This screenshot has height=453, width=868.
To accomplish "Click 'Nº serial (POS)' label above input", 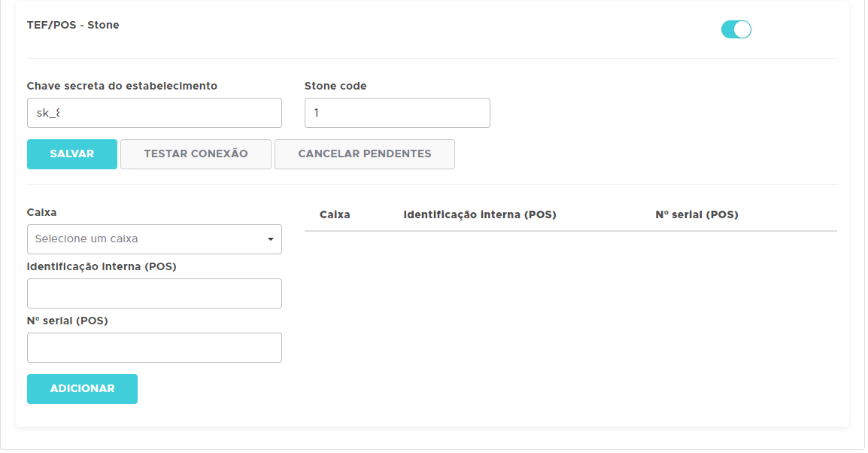I will pos(68,321).
